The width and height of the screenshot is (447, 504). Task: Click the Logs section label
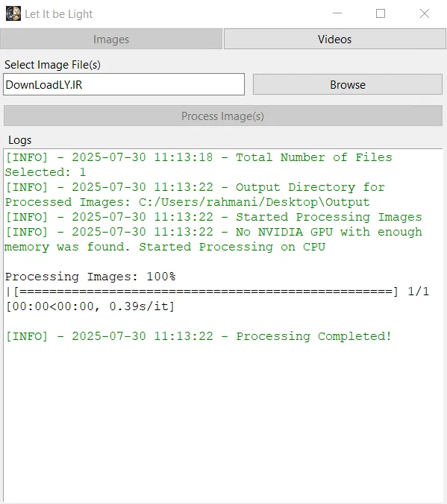(x=20, y=140)
